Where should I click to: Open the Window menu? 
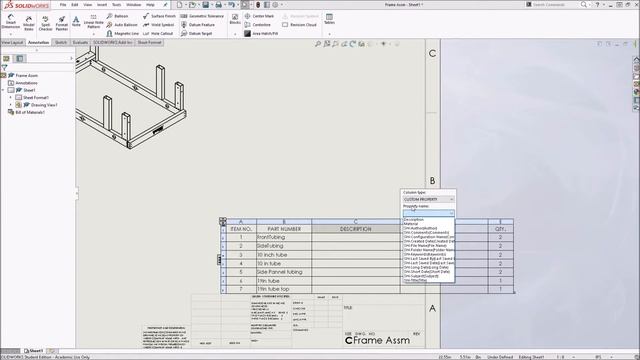pyautogui.click(x=133, y=5)
